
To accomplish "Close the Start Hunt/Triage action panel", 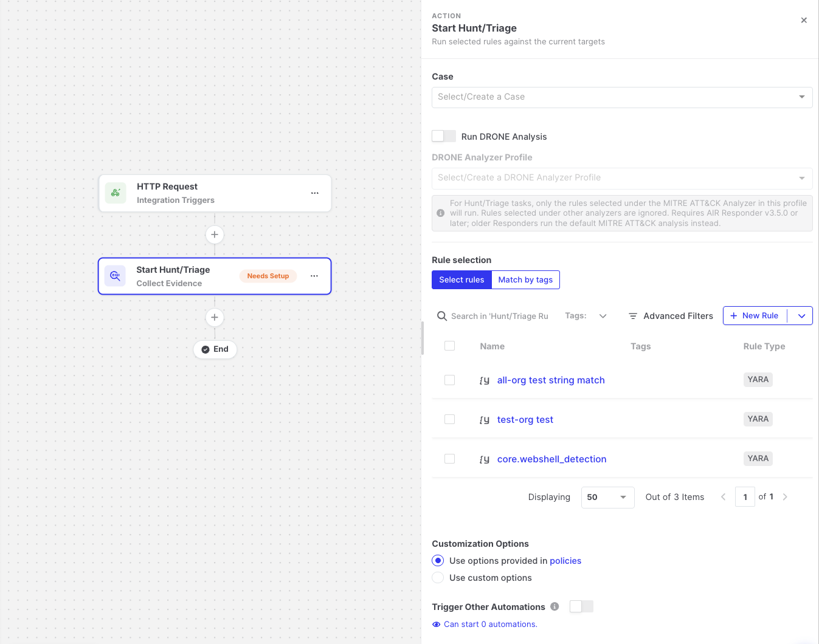I will (804, 20).
